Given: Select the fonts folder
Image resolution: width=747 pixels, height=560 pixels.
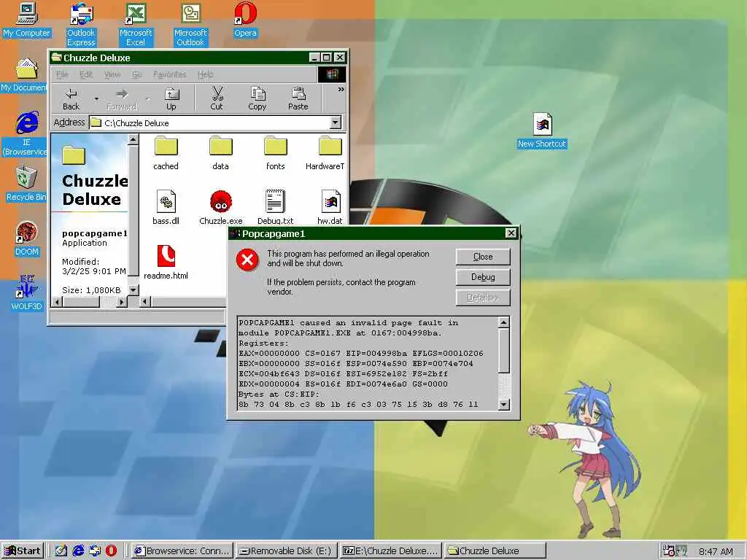Looking at the screenshot, I should tap(275, 153).
